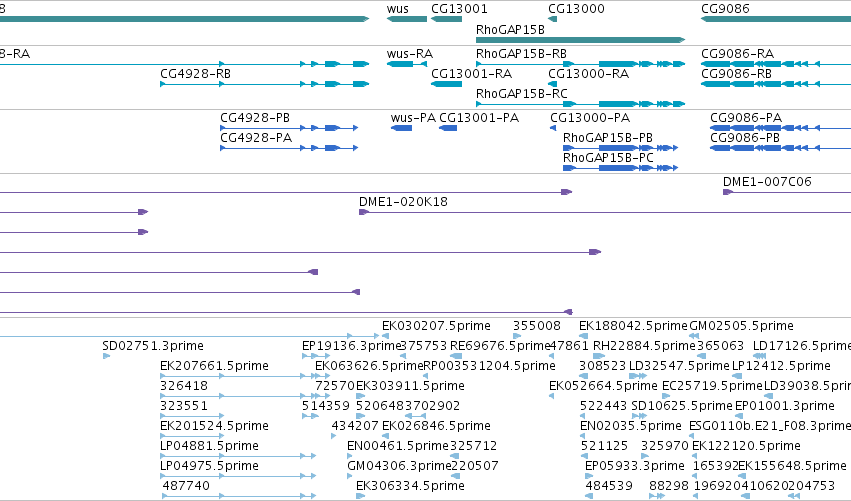Select protein RhoGAP15B-PB
Viewport: 851px width, 501px height.
608,138
